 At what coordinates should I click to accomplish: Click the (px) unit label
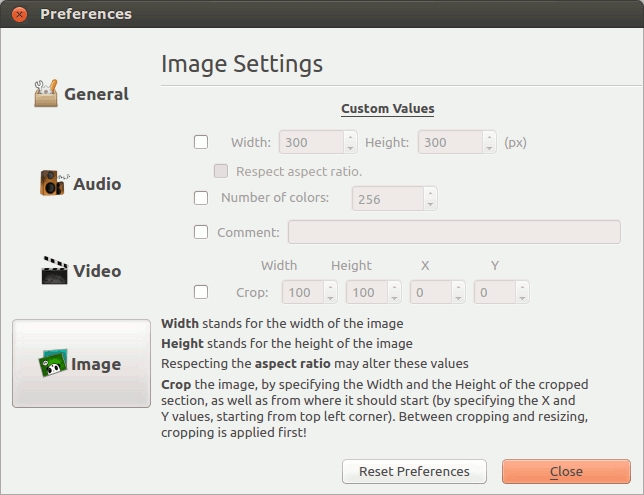point(515,143)
